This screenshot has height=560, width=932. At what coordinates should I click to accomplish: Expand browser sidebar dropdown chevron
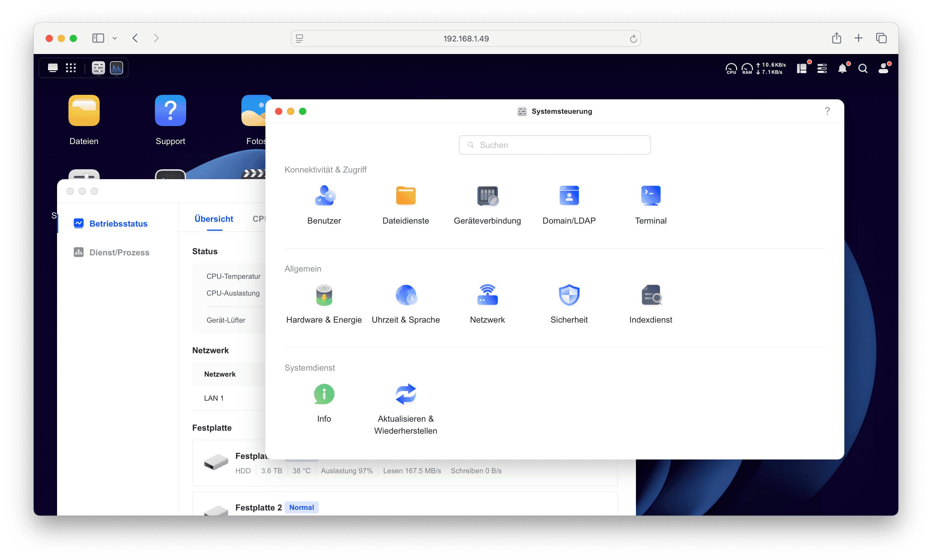(x=115, y=38)
